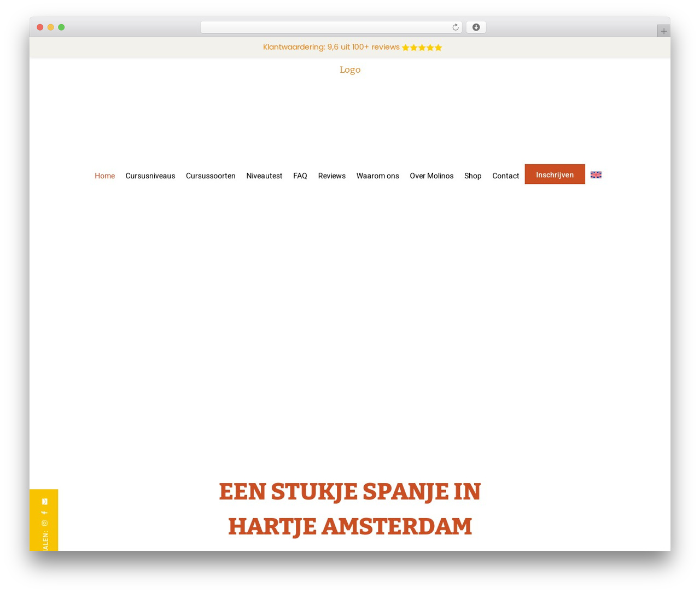Open the Instagram icon in yellow sidebar
This screenshot has width=700, height=593.
point(45,523)
